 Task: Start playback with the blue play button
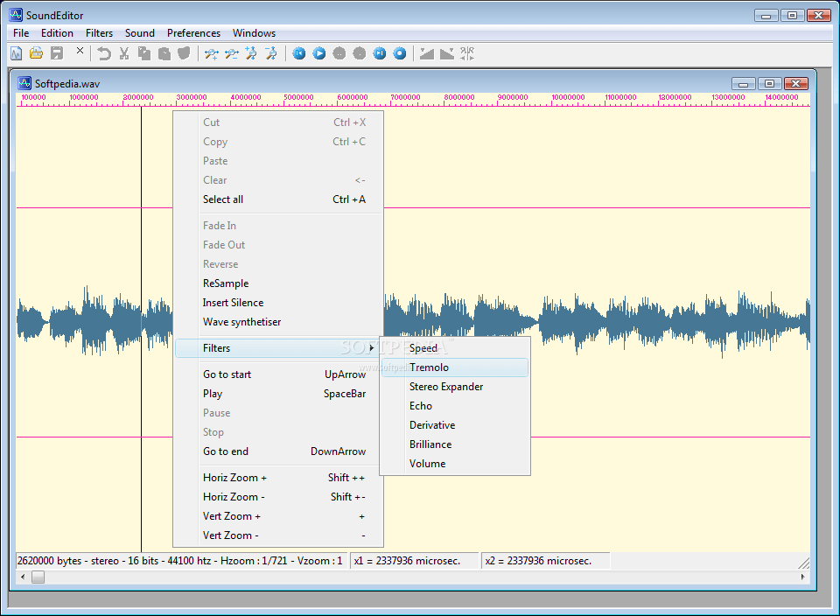(319, 53)
